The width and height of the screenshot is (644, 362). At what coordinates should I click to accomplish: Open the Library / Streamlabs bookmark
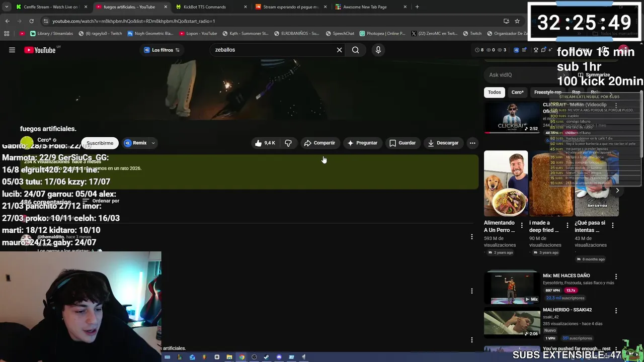pyautogui.click(x=51, y=34)
